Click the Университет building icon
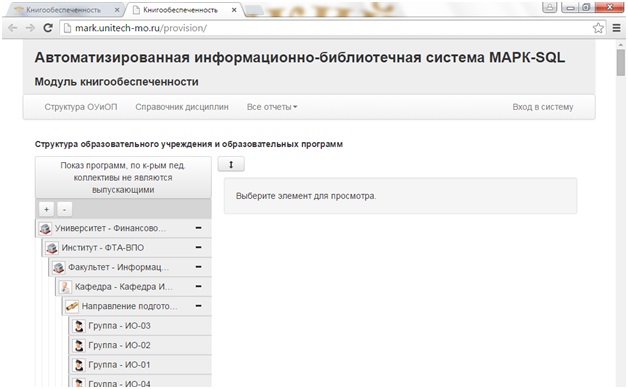Screen dimensions: 628x389 45,228
